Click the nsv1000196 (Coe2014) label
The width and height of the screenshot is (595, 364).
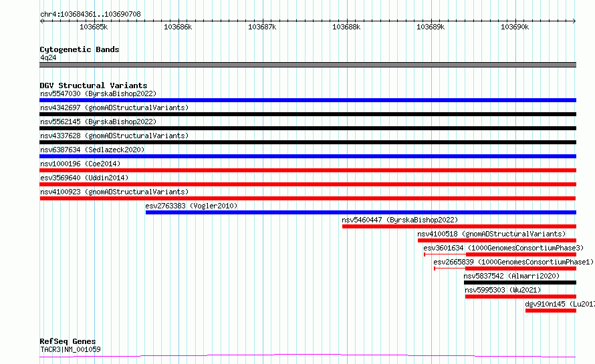[80, 164]
